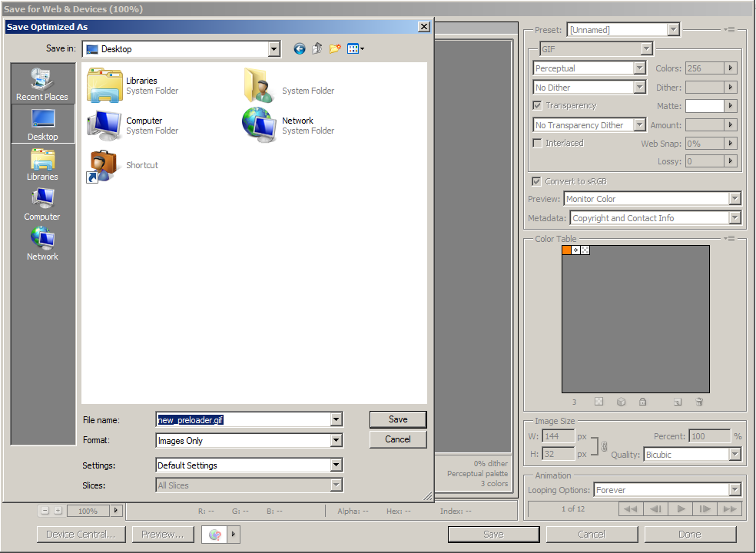The width and height of the screenshot is (756, 553).
Task: Go up one folder level
Action: 317,48
